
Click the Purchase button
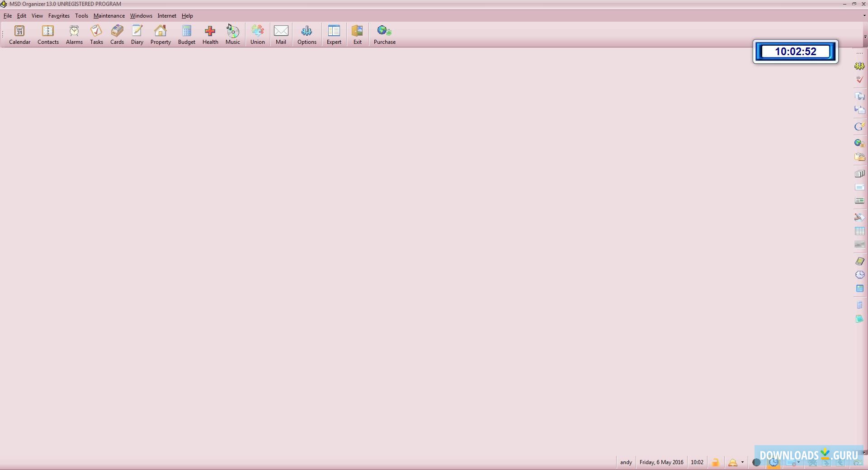(x=384, y=35)
